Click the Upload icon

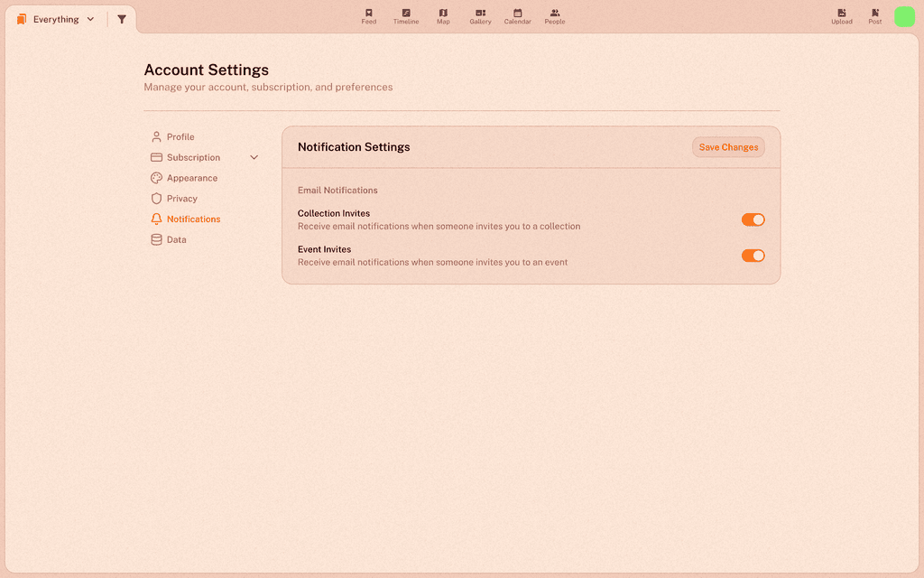pos(842,13)
